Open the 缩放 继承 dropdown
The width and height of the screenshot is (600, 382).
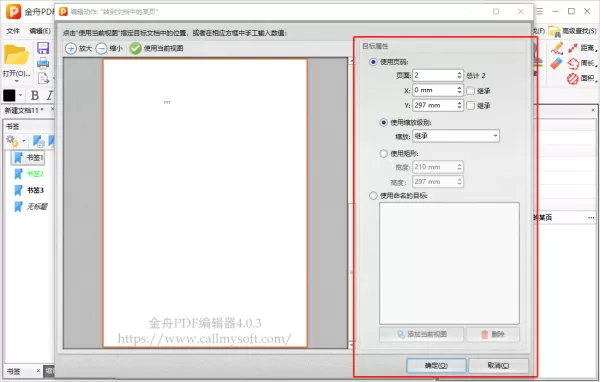[456, 136]
